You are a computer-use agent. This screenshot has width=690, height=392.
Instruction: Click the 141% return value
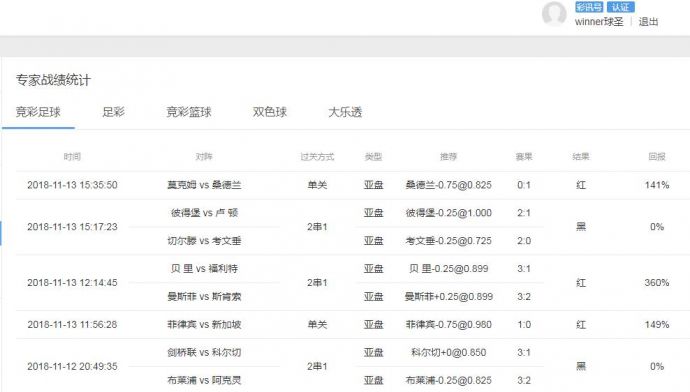click(657, 185)
